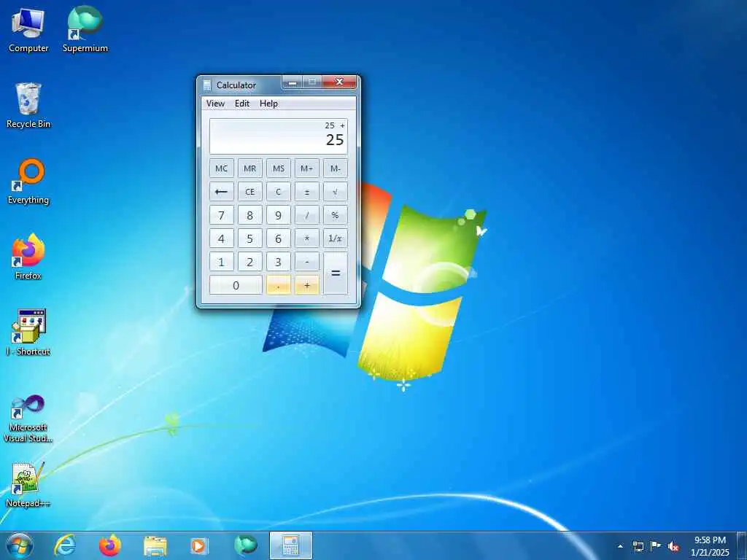Screen dimensions: 747x560
Task: Select the Supermium desktop shortcut
Action: point(85,29)
